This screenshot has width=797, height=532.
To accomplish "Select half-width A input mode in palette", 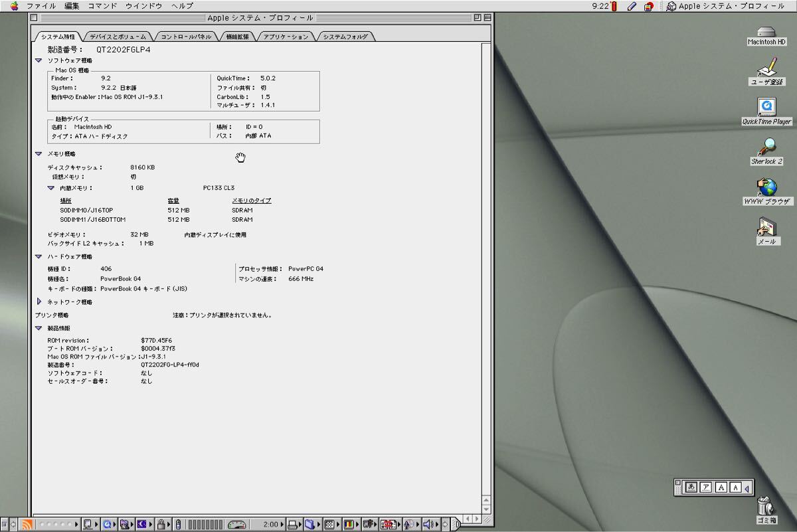I will tap(735, 488).
